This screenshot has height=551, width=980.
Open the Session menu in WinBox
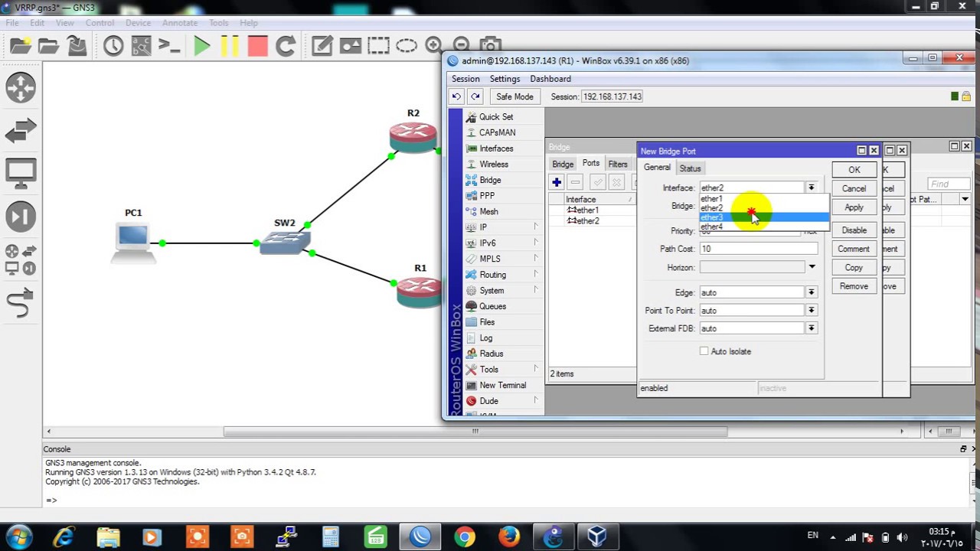[465, 79]
